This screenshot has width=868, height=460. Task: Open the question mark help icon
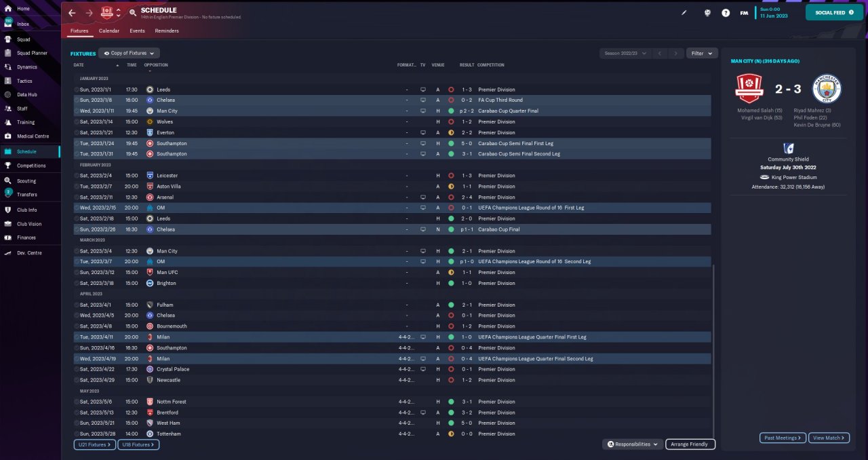(726, 12)
